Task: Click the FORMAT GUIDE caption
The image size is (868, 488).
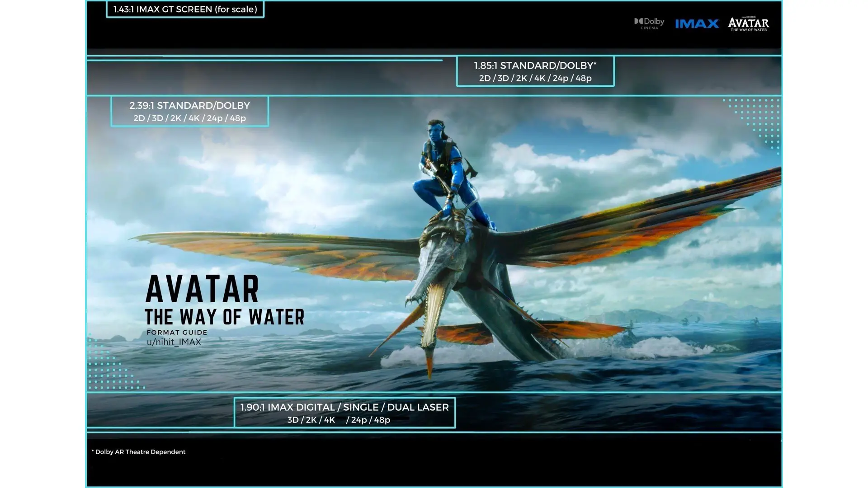Action: click(177, 332)
